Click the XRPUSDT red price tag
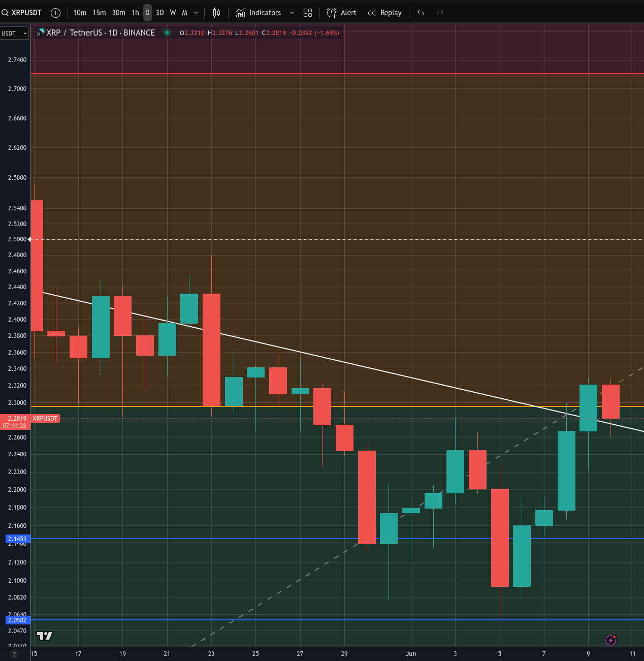This screenshot has width=644, height=661. [45, 419]
